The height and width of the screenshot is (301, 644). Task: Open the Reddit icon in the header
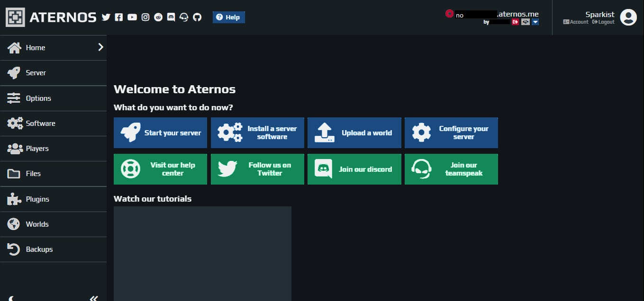coord(158,17)
